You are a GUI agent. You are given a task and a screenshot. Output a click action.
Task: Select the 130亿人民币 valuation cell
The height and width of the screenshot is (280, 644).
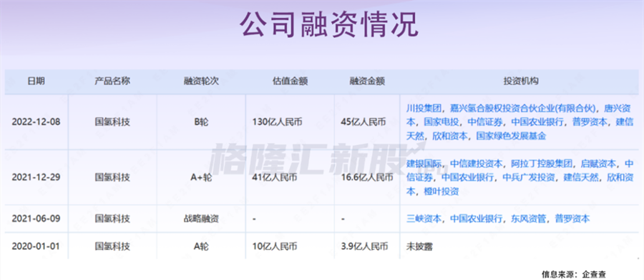pyautogui.click(x=275, y=122)
